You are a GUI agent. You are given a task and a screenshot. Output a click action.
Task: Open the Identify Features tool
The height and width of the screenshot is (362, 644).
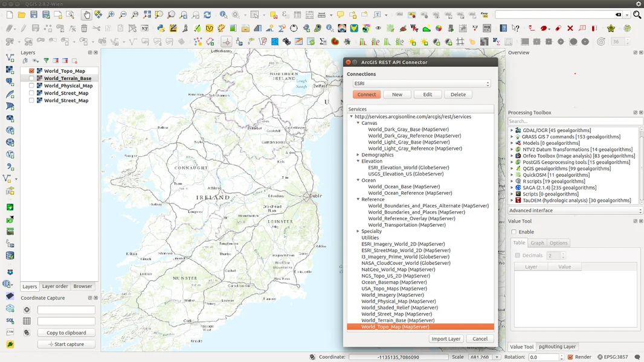222,15
